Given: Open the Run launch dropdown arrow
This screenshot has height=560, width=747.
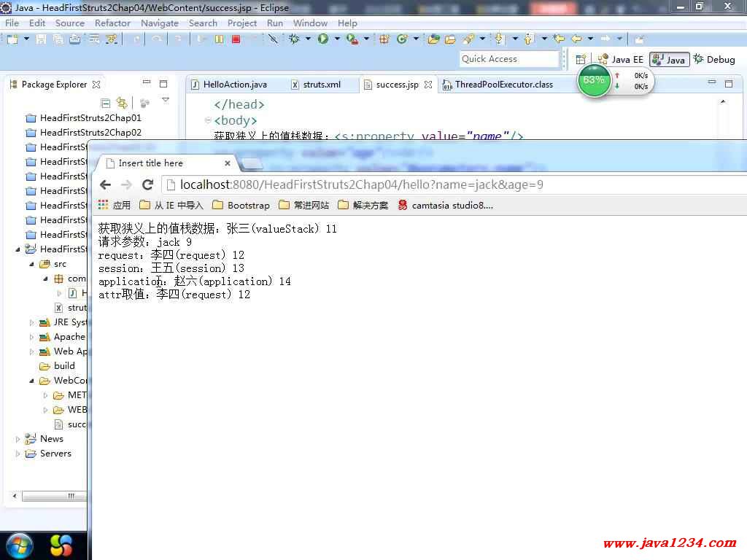Looking at the screenshot, I should (337, 39).
